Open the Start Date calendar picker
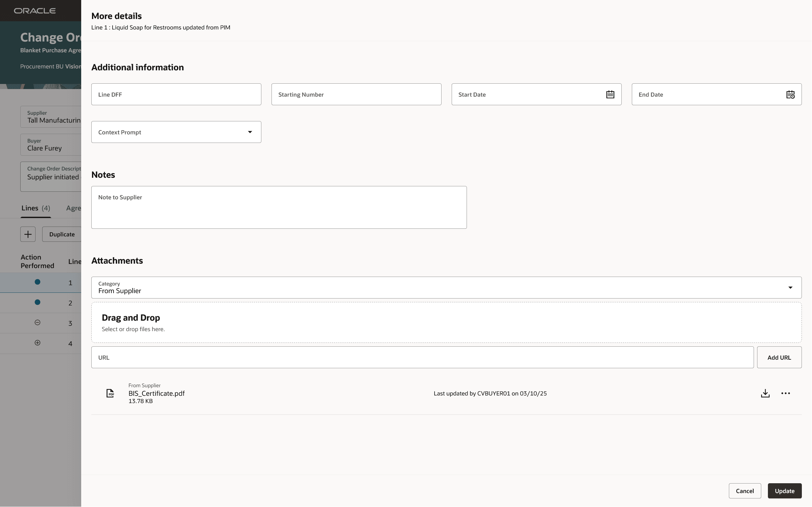 tap(610, 94)
